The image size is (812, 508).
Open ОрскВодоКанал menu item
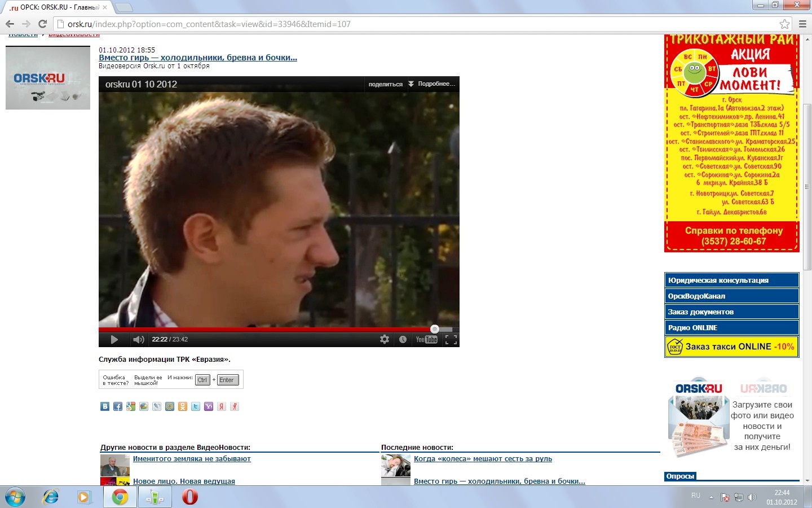coord(731,296)
